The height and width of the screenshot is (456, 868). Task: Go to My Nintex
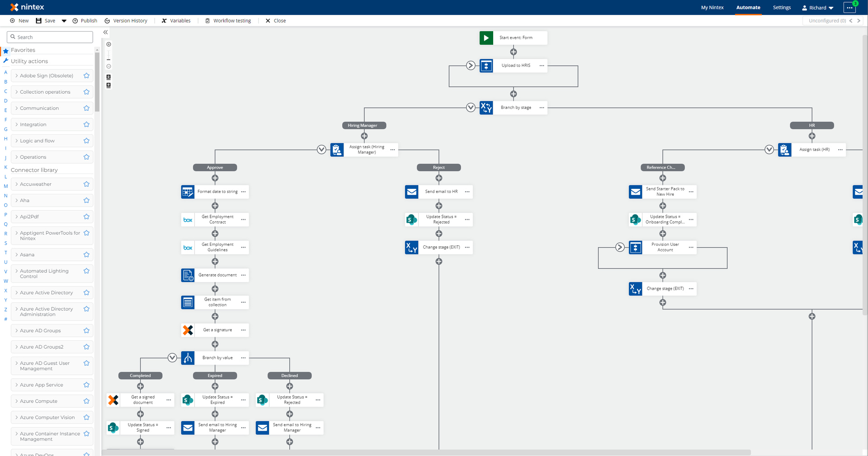712,8
